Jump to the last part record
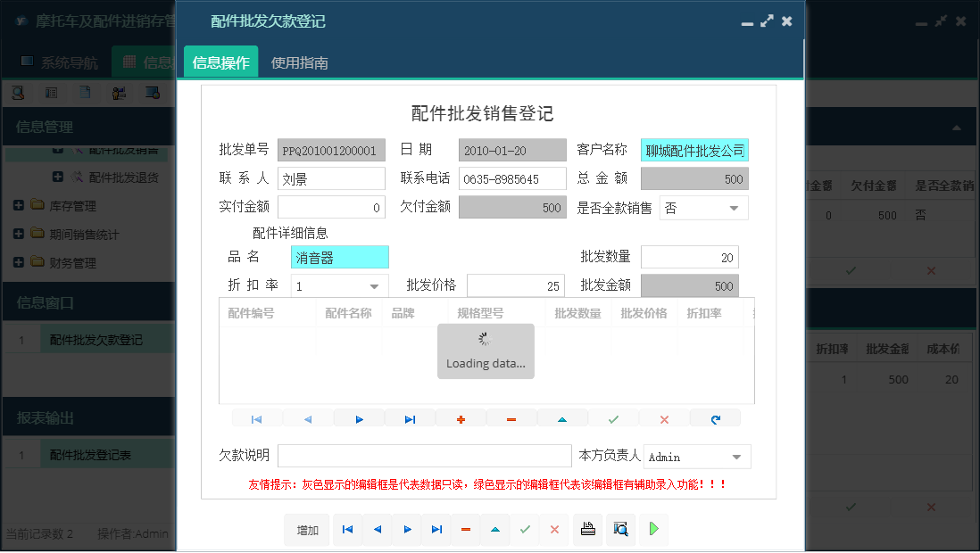This screenshot has width=980, height=553. click(x=410, y=417)
